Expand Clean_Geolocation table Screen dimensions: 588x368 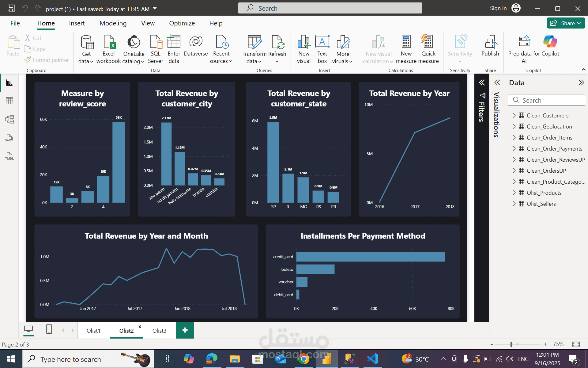click(514, 126)
